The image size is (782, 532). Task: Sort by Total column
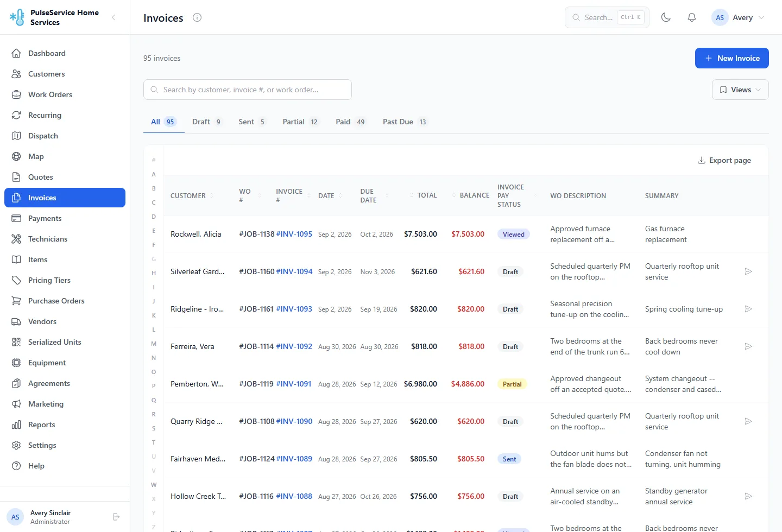(423, 195)
